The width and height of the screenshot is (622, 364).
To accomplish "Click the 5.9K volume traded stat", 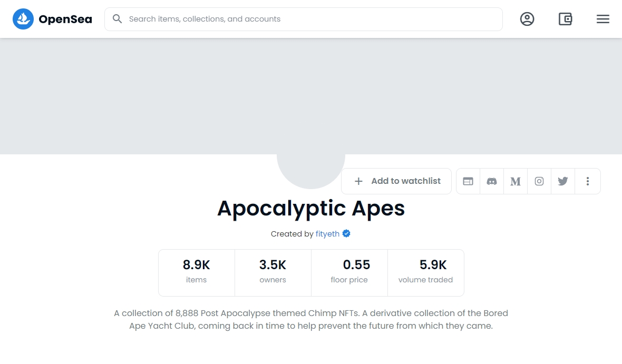I will [425, 273].
